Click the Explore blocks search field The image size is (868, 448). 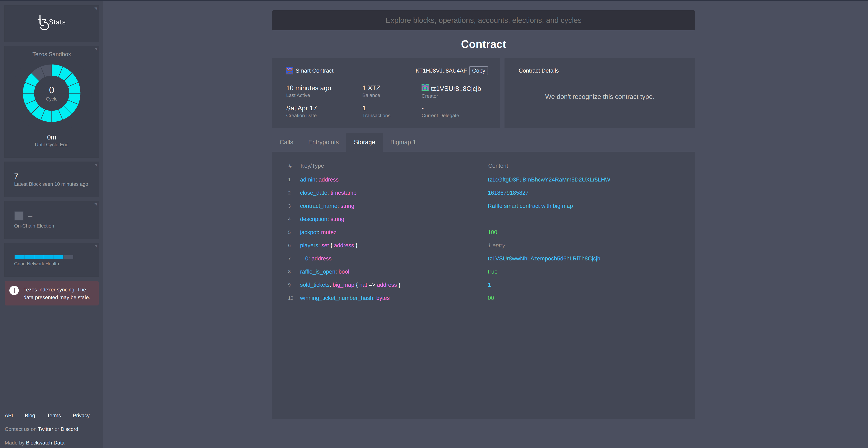[x=483, y=20]
